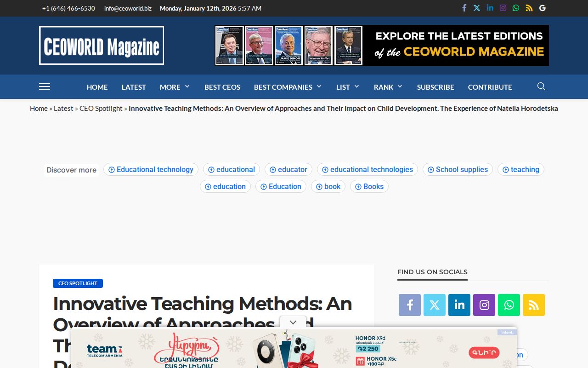Select the Educational technology tag
This screenshot has height=368, width=588.
(x=151, y=169)
